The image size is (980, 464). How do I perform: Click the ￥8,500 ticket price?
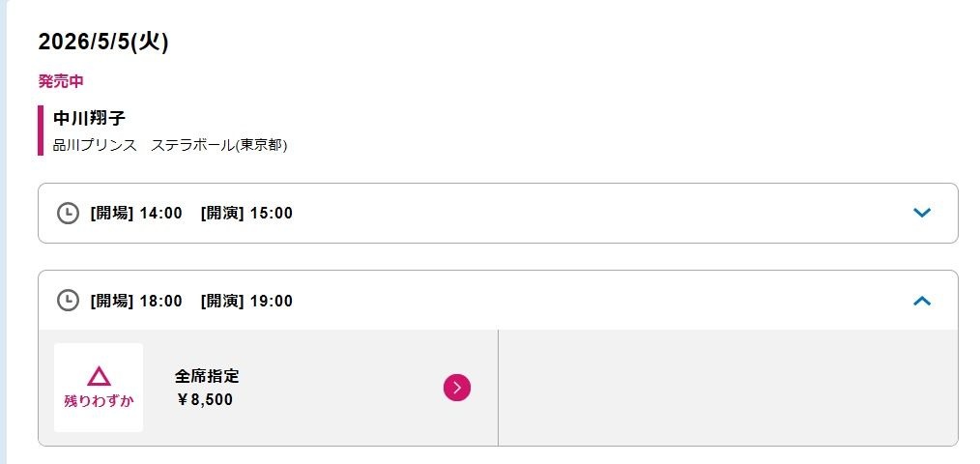(x=205, y=399)
